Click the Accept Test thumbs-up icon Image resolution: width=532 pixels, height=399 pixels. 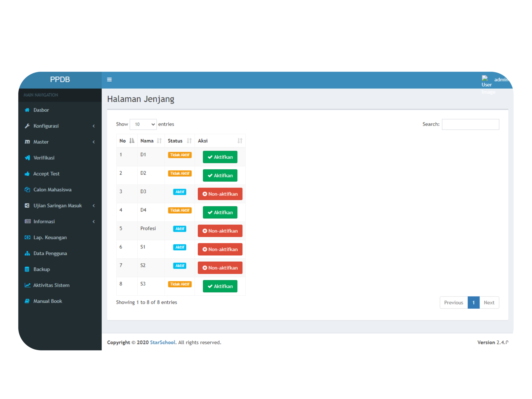(27, 174)
